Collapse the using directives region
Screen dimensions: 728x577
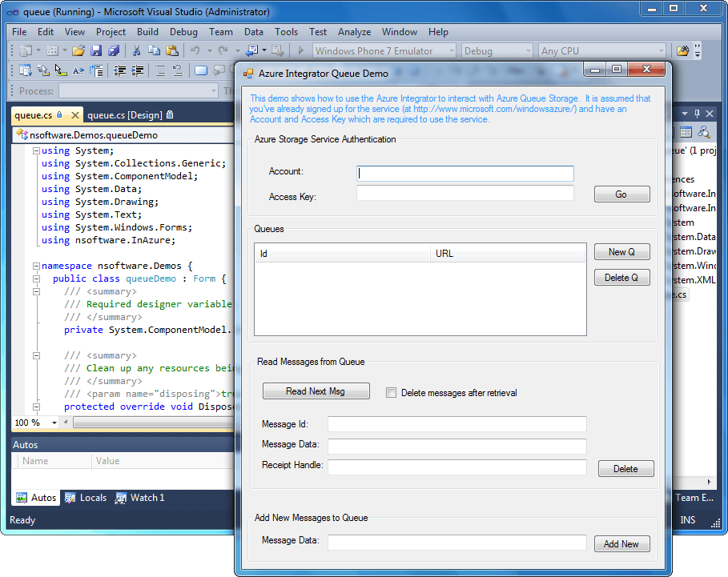36,150
